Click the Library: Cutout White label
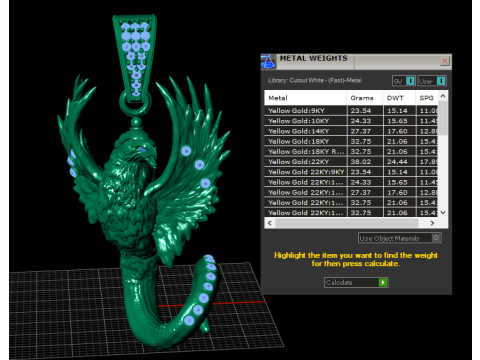The width and height of the screenshot is (480, 360). tap(315, 80)
